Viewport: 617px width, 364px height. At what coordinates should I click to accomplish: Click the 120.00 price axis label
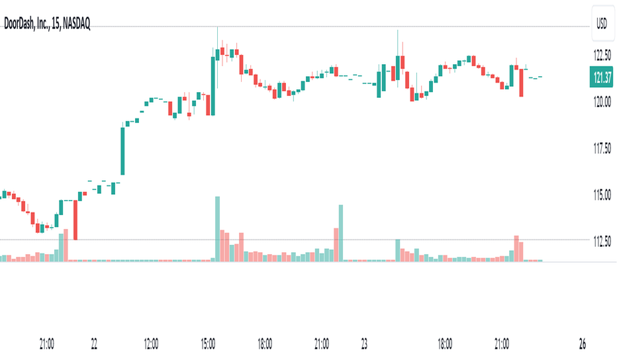point(602,102)
